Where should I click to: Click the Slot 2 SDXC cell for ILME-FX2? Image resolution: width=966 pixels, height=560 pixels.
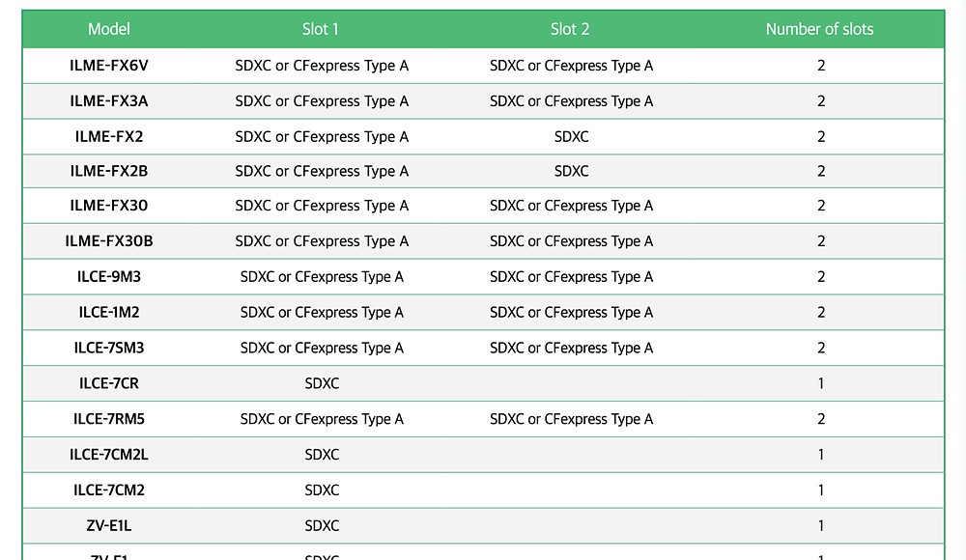click(x=571, y=137)
